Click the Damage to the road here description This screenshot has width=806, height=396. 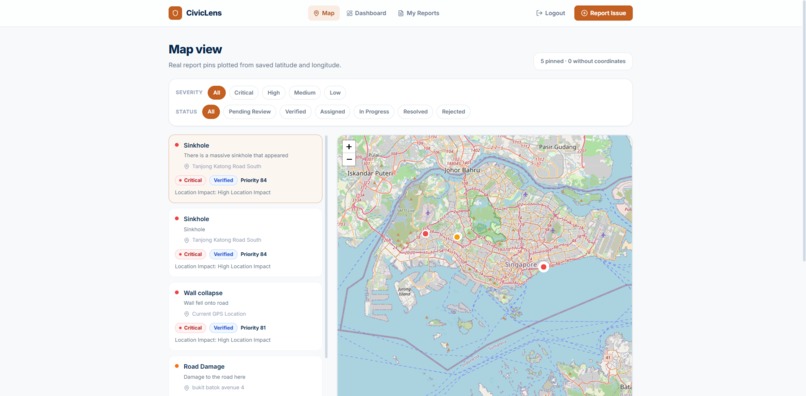click(214, 377)
